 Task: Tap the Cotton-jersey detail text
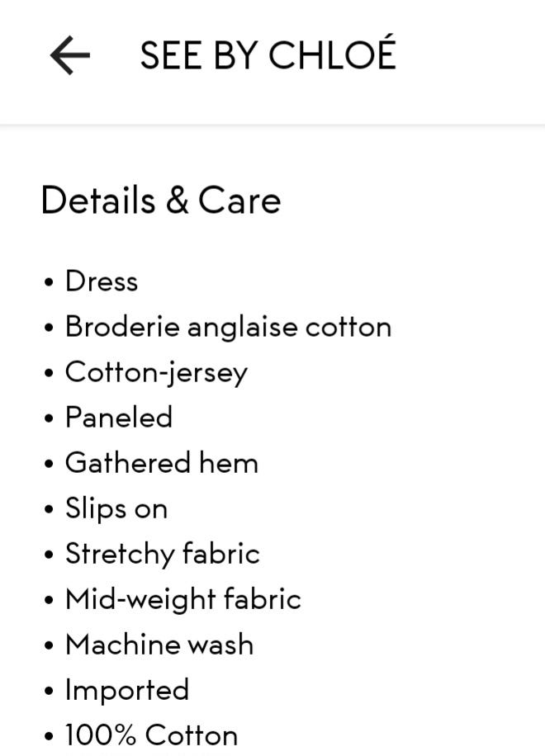[156, 372]
